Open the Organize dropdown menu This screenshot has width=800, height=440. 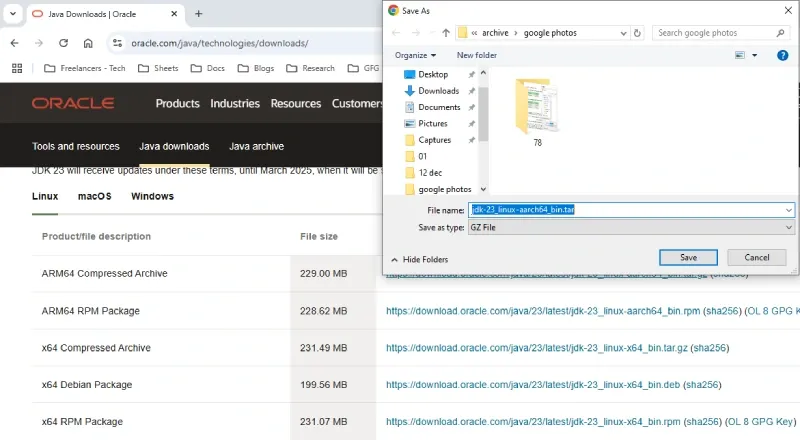pos(415,55)
